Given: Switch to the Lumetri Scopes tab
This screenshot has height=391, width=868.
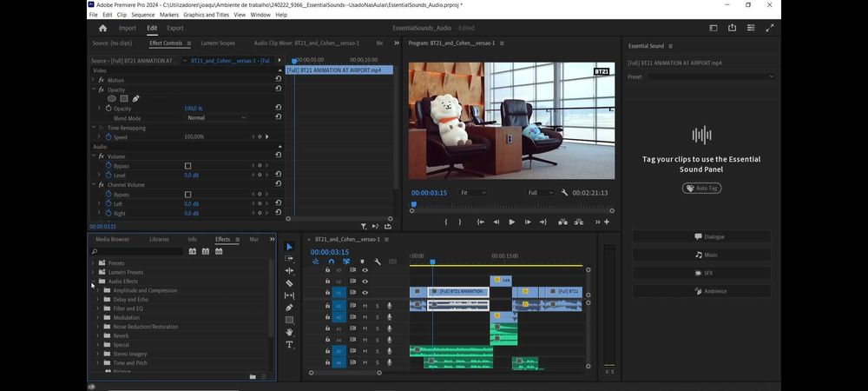Looking at the screenshot, I should click(x=218, y=43).
